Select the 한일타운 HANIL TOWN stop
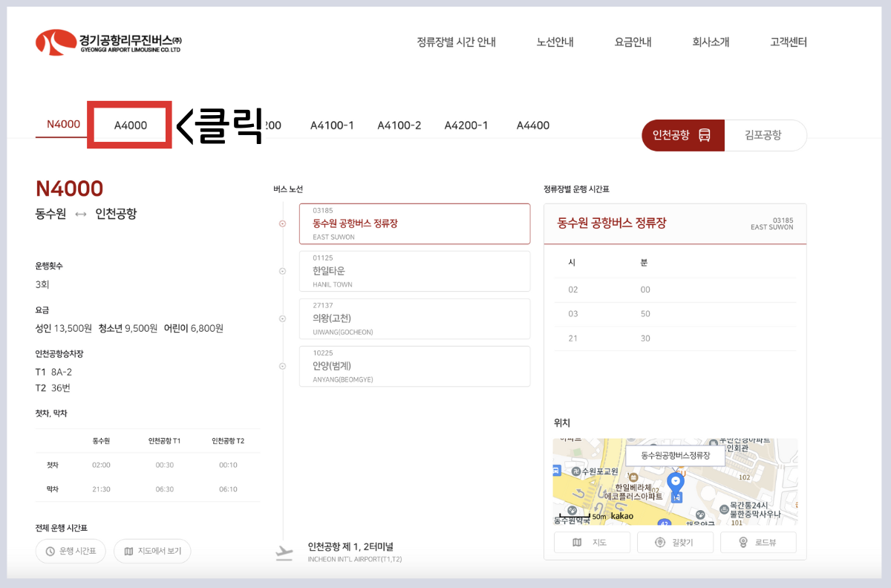The image size is (891, 588). (414, 271)
